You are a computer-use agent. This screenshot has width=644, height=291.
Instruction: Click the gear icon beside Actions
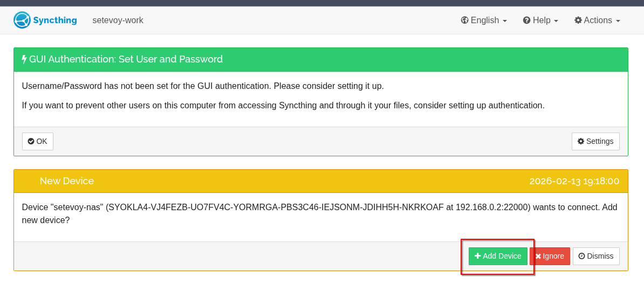click(x=578, y=20)
